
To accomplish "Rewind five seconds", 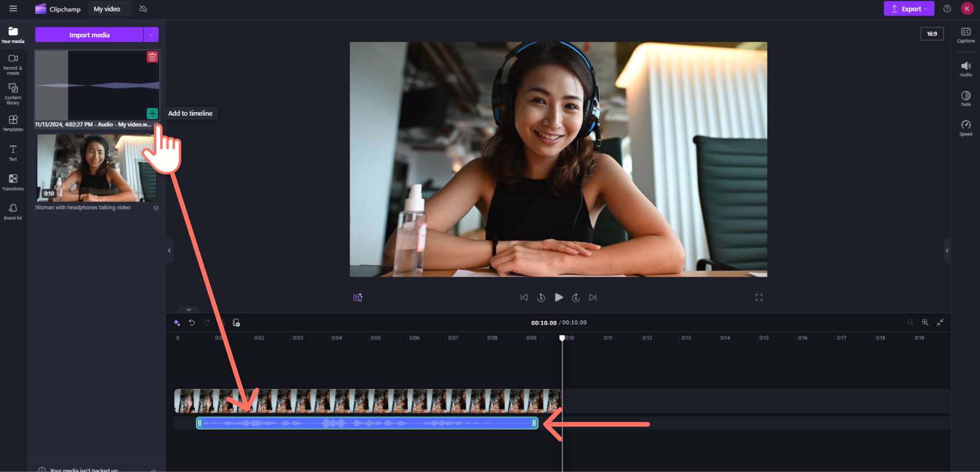I will tap(541, 298).
